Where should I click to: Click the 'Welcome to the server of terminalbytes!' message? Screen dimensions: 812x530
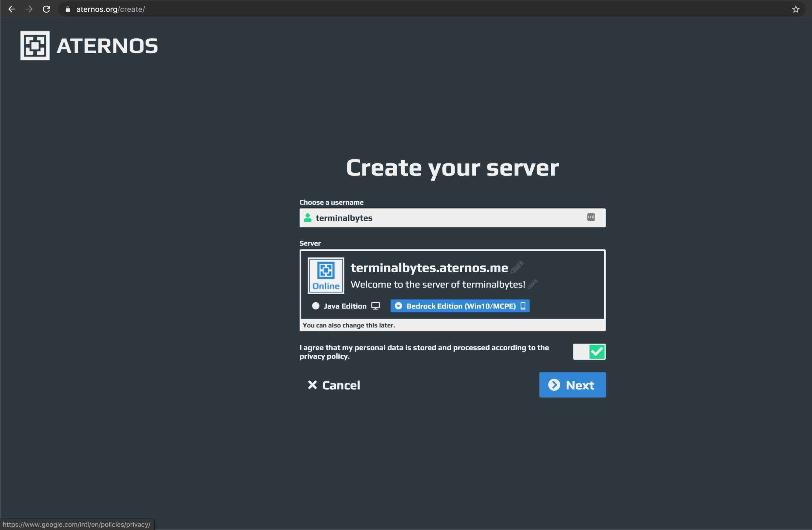coord(438,284)
